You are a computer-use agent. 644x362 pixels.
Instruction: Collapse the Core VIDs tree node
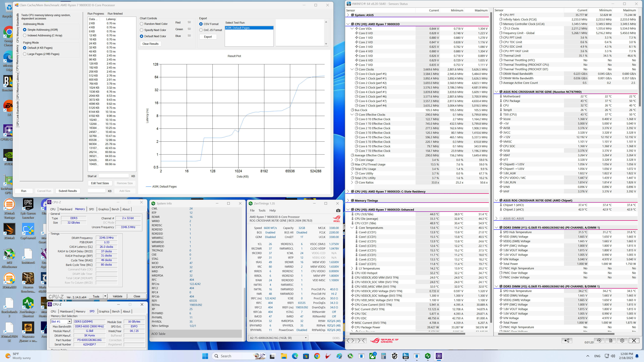(352, 29)
